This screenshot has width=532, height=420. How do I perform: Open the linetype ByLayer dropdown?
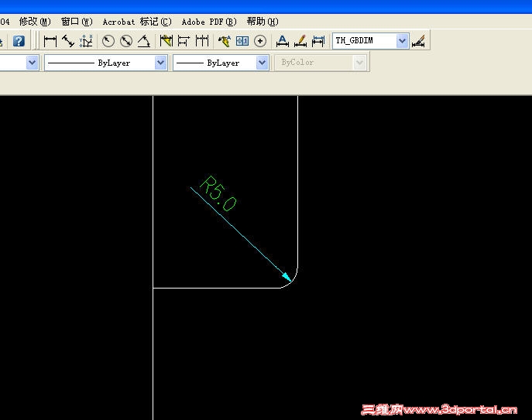[160, 63]
